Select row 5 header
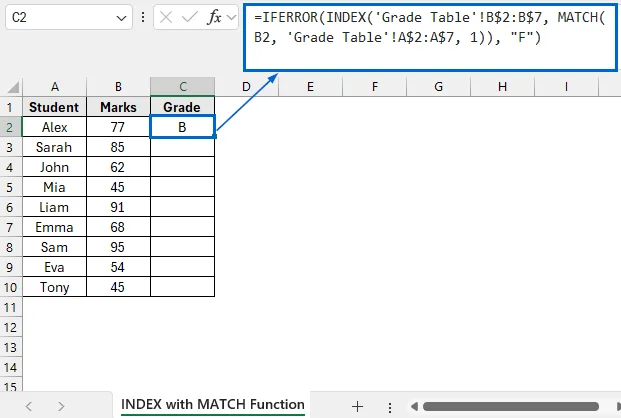 pyautogui.click(x=10, y=187)
